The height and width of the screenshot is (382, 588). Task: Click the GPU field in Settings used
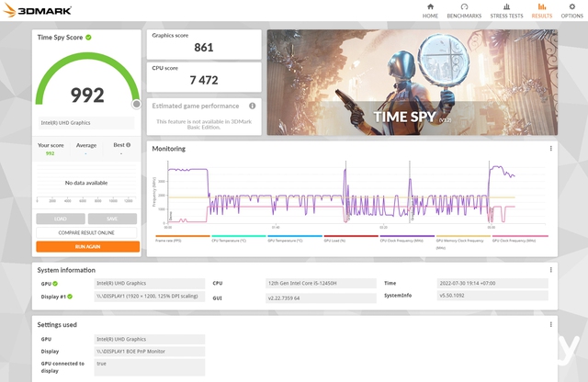149,339
